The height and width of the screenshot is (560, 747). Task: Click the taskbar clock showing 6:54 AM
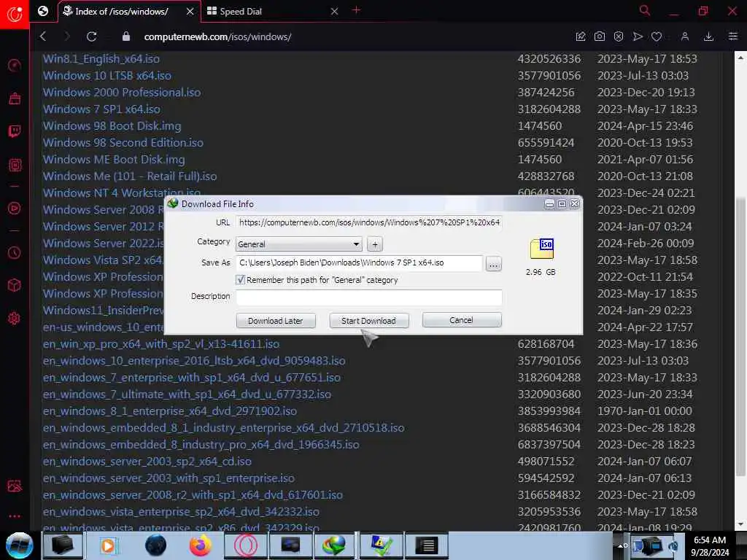(710, 546)
